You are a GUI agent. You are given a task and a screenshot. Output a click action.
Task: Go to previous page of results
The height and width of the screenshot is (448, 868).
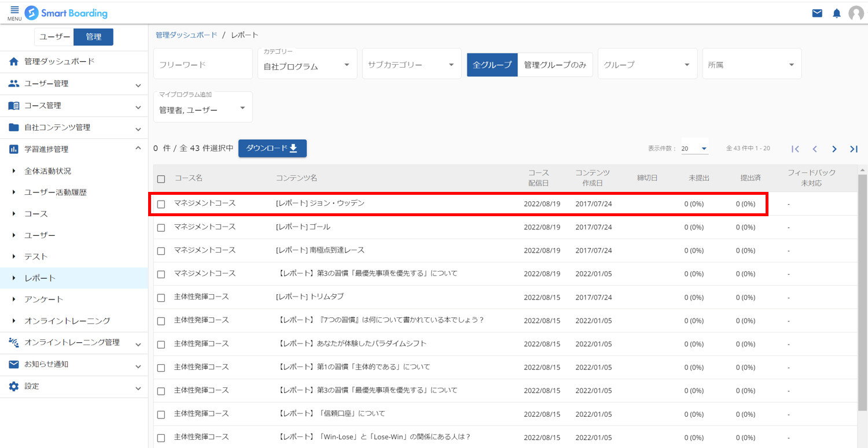(815, 149)
